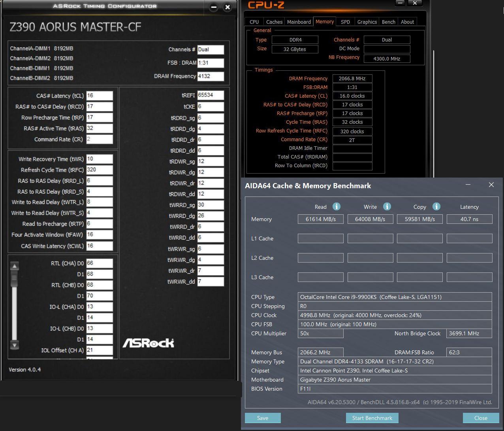Click the RTL list scroll-up arrow

point(15,266)
